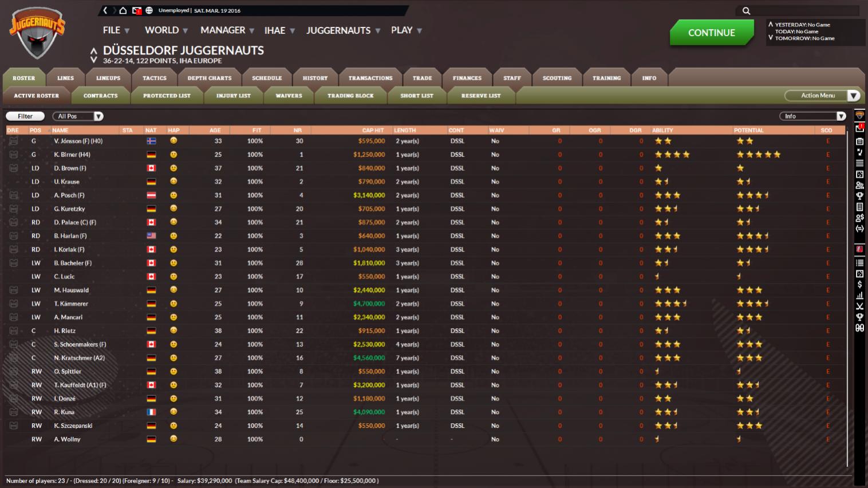The width and height of the screenshot is (868, 488).
Task: Click the bar chart icon in sidebar
Action: pos(859,296)
